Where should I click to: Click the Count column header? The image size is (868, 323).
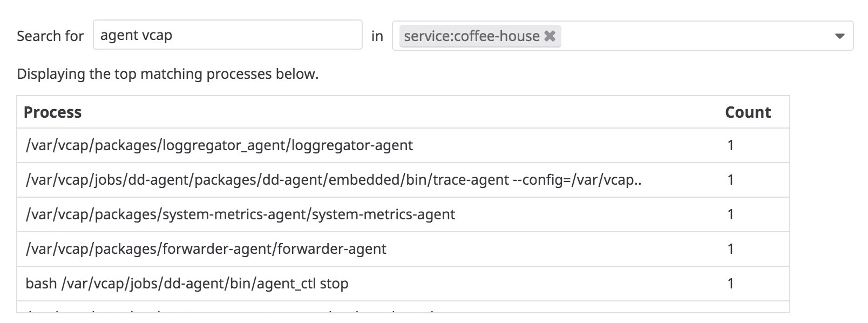point(748,112)
